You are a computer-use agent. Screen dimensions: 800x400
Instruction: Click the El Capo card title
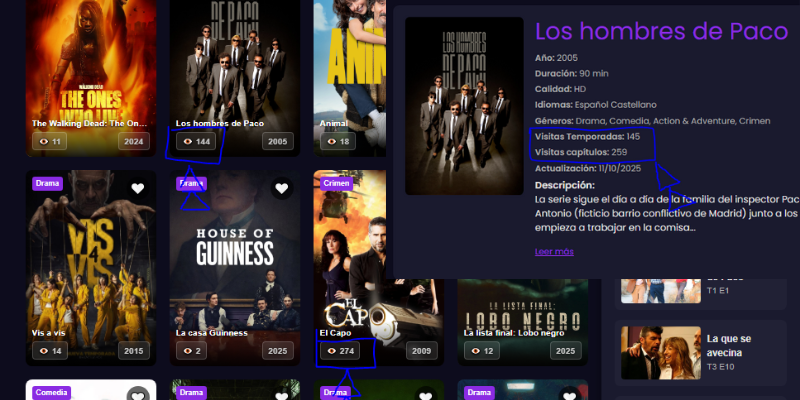click(336, 333)
